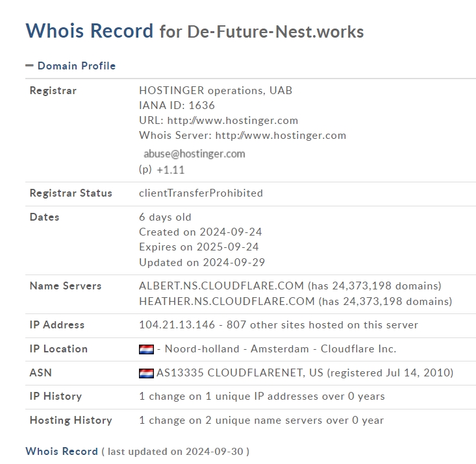Click the Whois Server hostinger.com line
The image size is (476, 464).
click(x=243, y=136)
